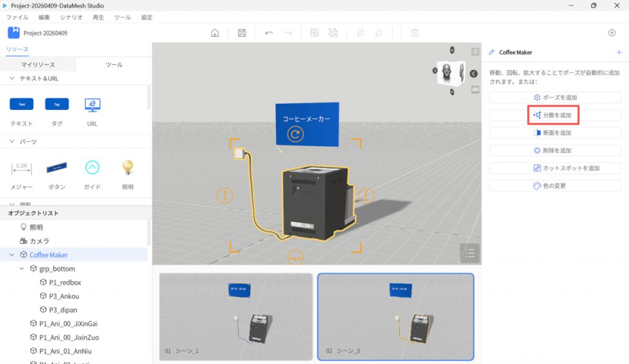
Task: Select the ガイド guide tool
Action: point(92,167)
